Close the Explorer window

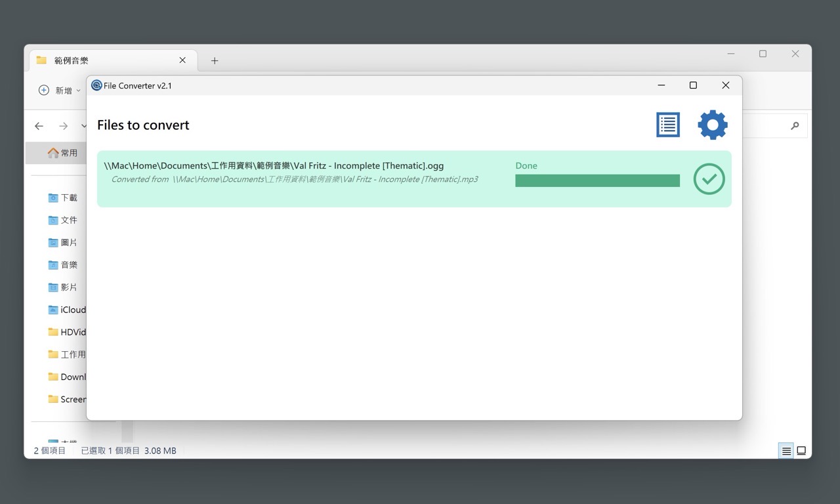point(795,54)
